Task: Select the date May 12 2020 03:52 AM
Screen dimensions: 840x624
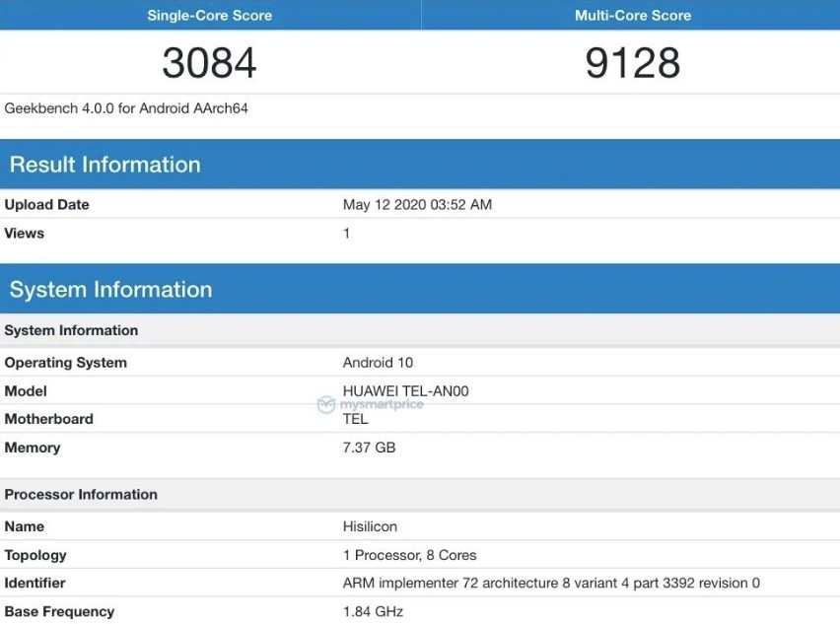Action: click(417, 205)
